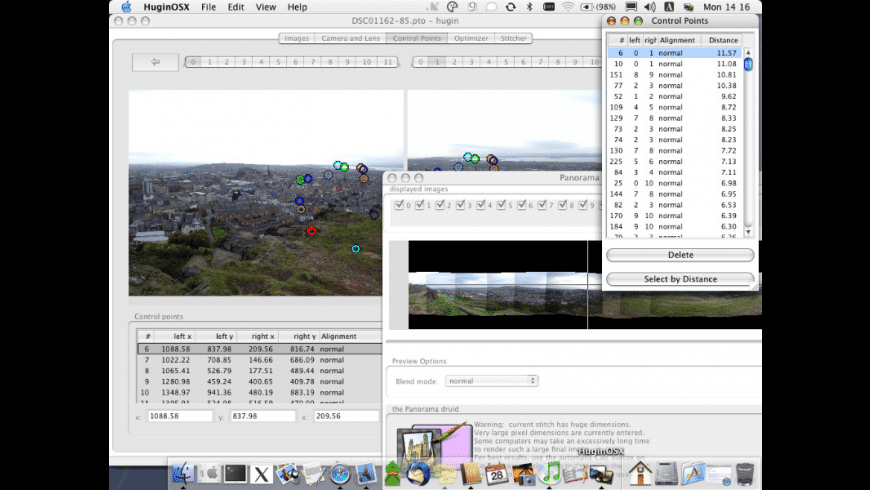The height and width of the screenshot is (490, 870).
Task: Click the Wi-Fi status icon
Action: [x=568, y=7]
